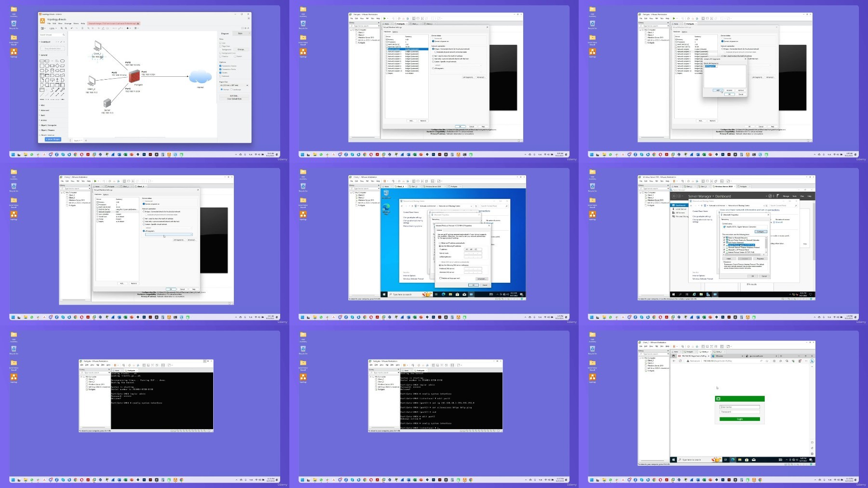Pick the cylinder shape in draw.io General palette

tap(52, 70)
